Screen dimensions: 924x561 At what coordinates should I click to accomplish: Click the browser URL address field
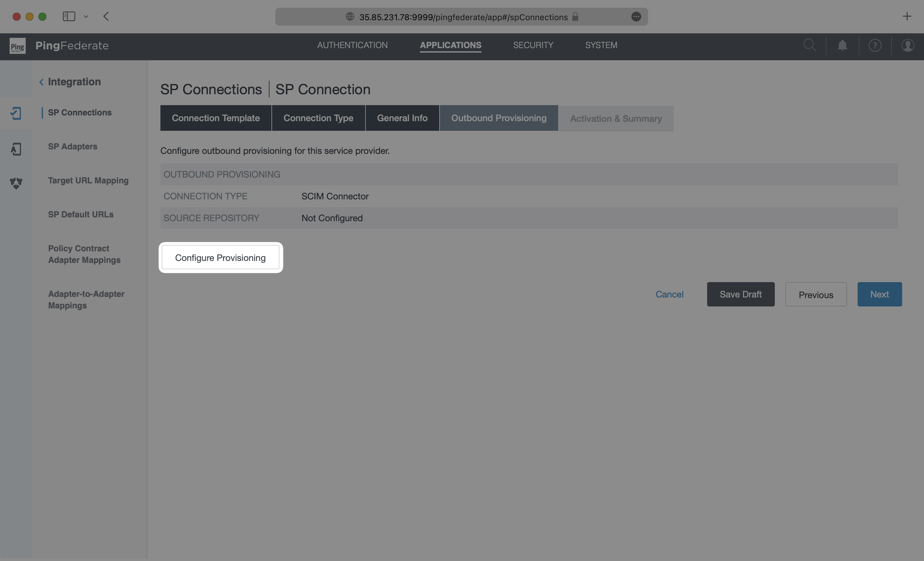(461, 16)
